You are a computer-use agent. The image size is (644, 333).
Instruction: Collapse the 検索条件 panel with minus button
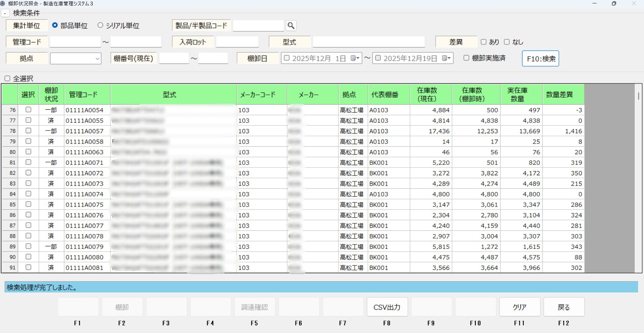[5, 13]
